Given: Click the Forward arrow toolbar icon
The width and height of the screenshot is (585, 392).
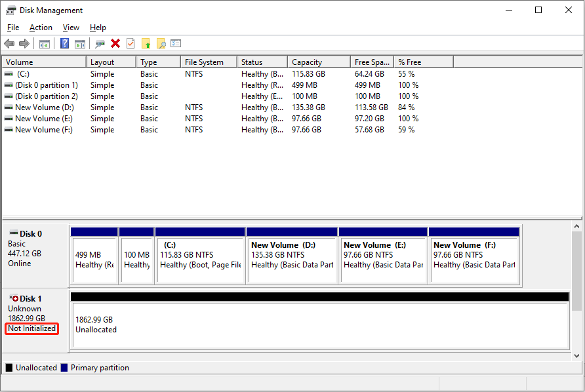Looking at the screenshot, I should [x=24, y=44].
